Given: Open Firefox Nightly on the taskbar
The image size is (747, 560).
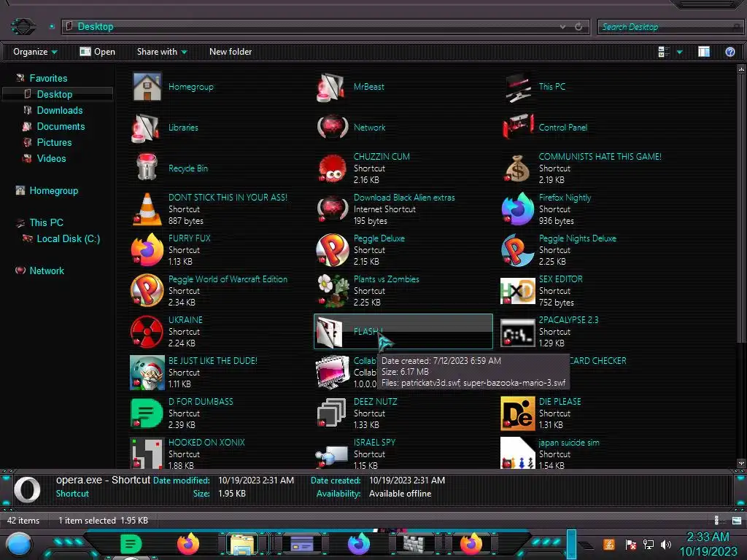Looking at the screenshot, I should point(359,543).
